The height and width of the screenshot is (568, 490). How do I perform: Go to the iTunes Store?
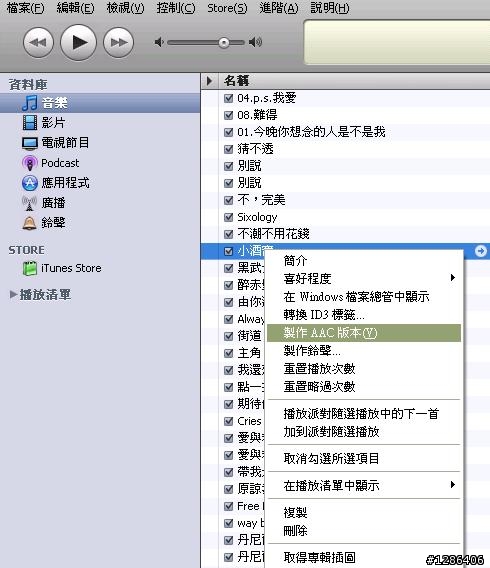tap(62, 268)
